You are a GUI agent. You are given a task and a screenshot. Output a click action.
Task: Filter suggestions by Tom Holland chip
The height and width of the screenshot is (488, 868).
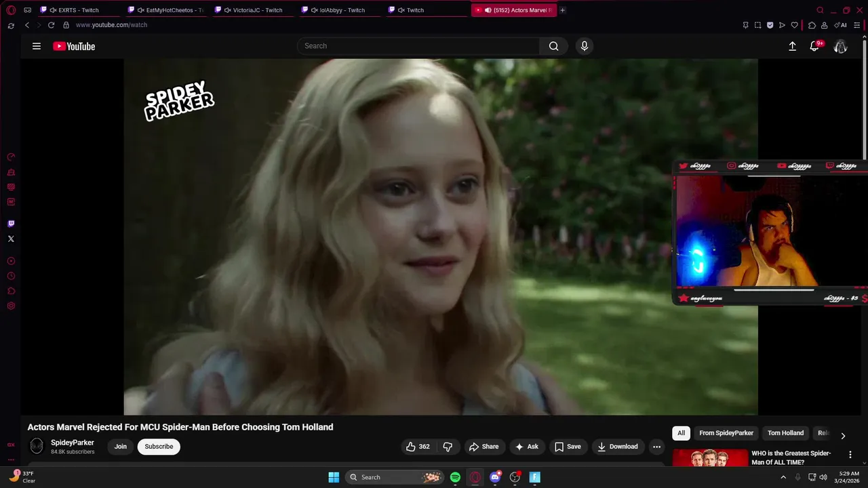[x=785, y=433]
